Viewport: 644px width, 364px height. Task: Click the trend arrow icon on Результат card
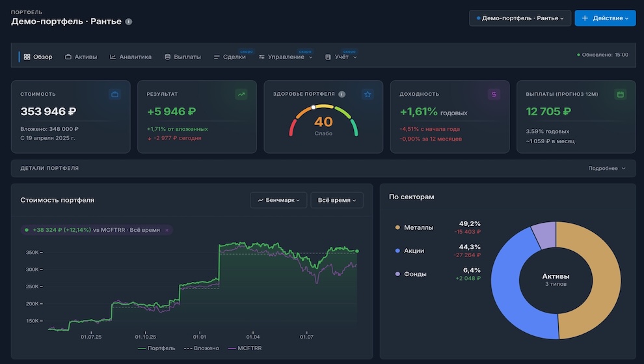pyautogui.click(x=241, y=94)
